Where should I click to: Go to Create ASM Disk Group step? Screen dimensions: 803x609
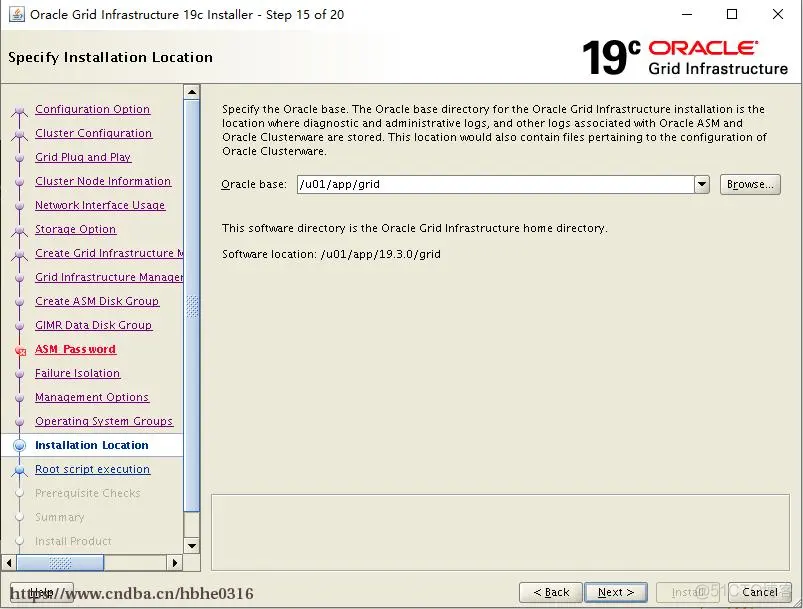point(97,301)
